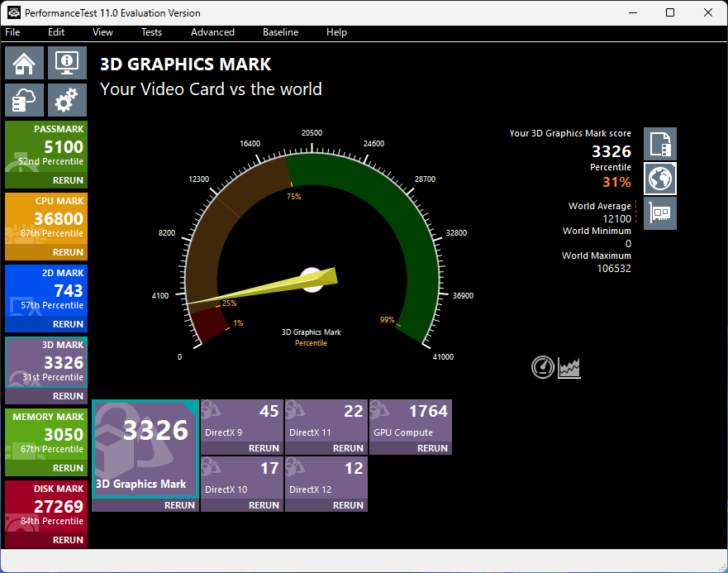Rerun the 3D Graphics Mark suite
This screenshot has width=728, height=573.
coord(179,505)
